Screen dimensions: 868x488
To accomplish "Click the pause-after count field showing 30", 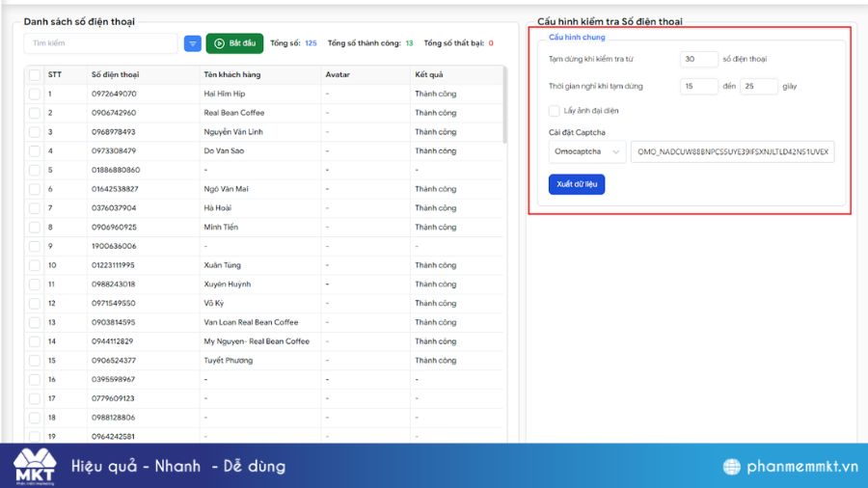I will pos(698,60).
